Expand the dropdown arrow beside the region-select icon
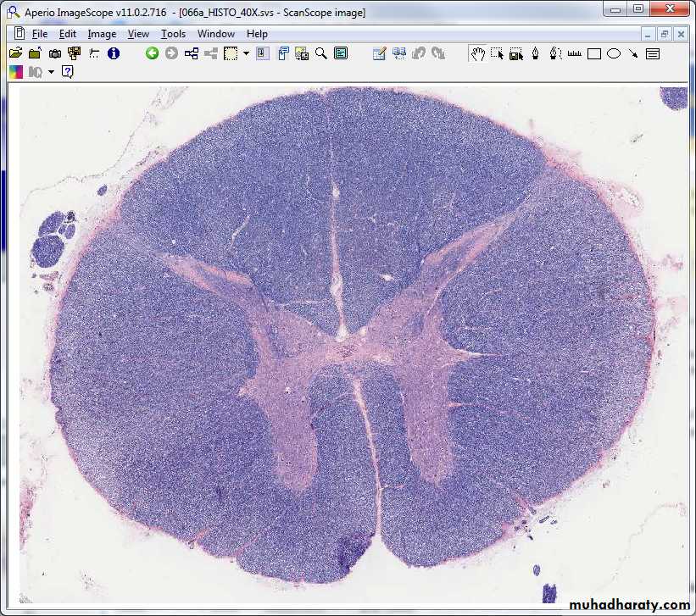 pos(246,53)
